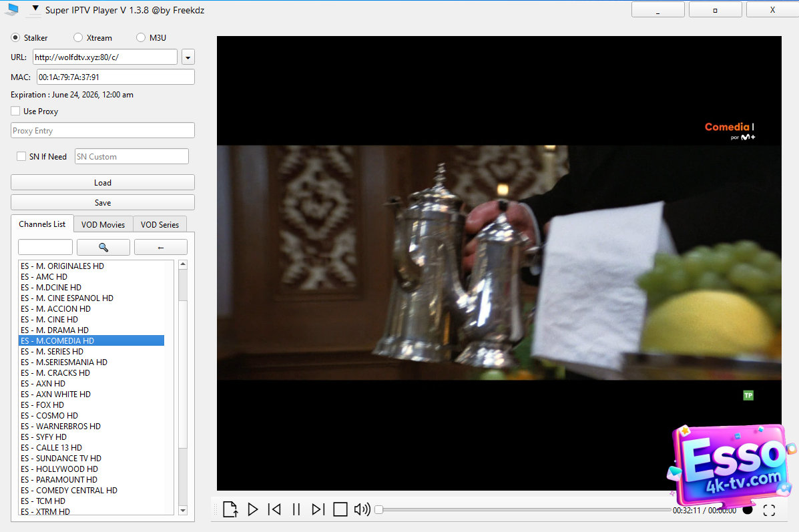
Task: Mute audio via the speaker icon
Action: (361, 509)
